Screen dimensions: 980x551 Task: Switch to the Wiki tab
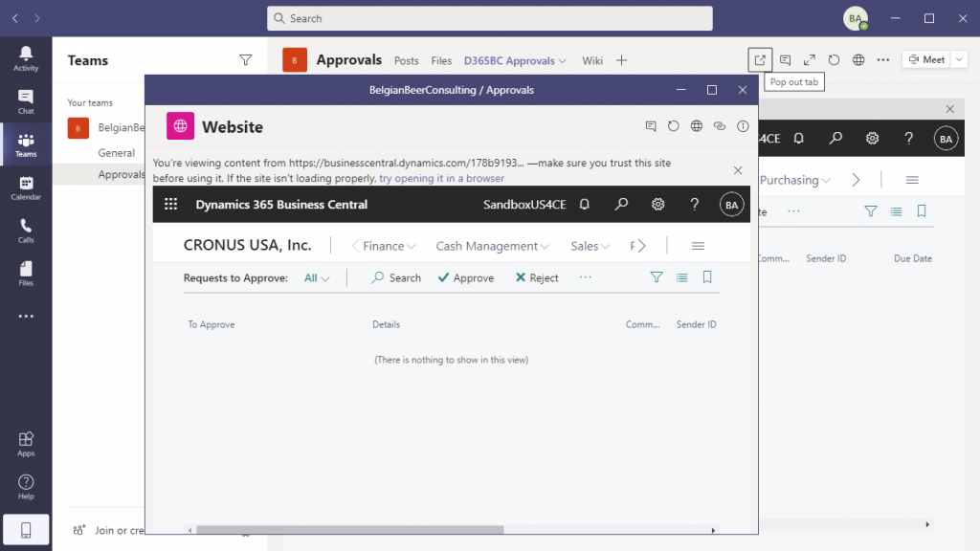tap(591, 60)
